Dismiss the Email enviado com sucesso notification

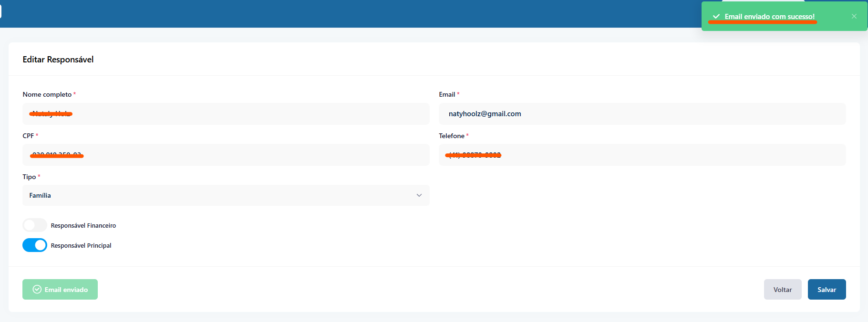[x=854, y=16]
